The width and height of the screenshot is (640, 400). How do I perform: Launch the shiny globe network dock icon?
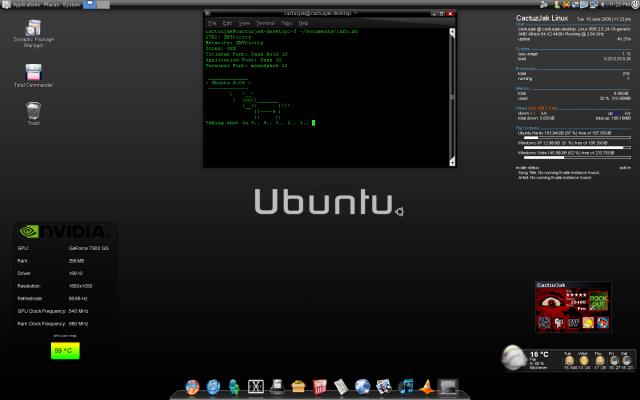click(362, 387)
